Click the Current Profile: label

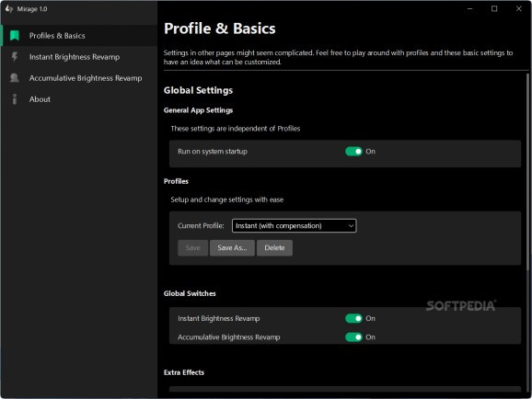pyautogui.click(x=201, y=226)
